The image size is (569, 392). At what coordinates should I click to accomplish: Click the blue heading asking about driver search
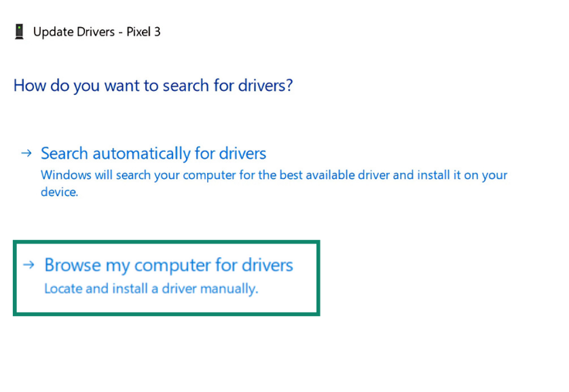pyautogui.click(x=152, y=85)
